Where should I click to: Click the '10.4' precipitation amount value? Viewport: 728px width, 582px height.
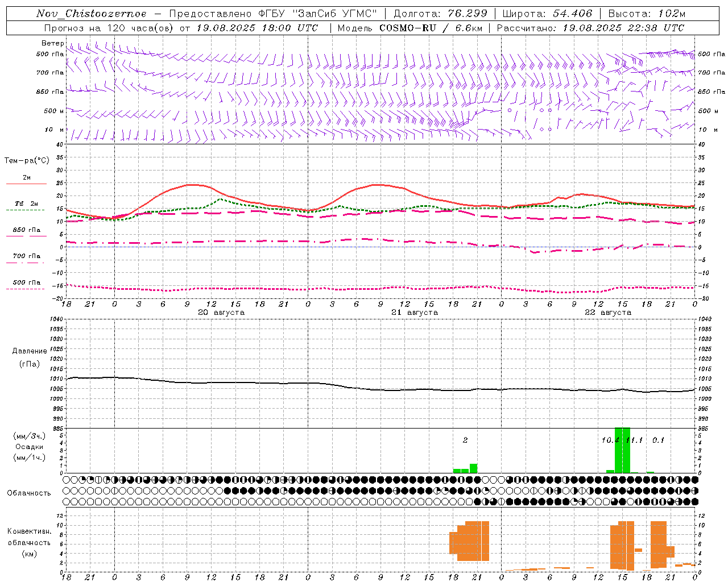point(610,440)
